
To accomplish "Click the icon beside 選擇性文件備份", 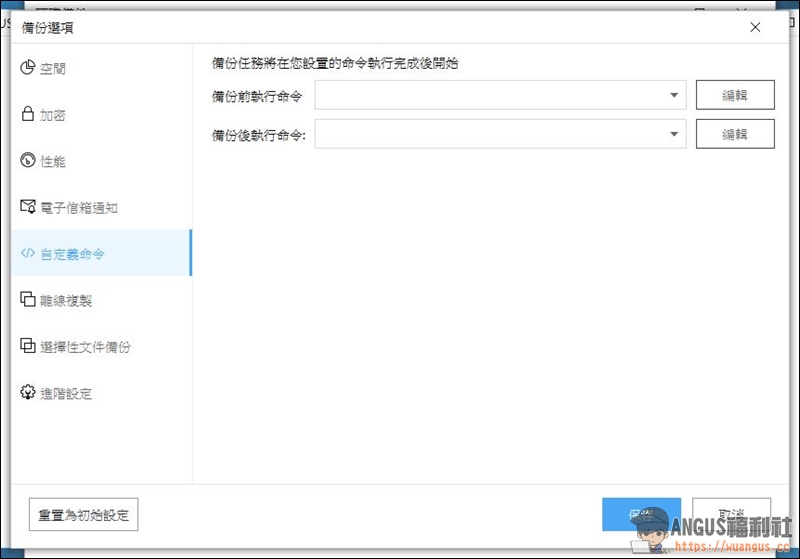I will click(27, 347).
